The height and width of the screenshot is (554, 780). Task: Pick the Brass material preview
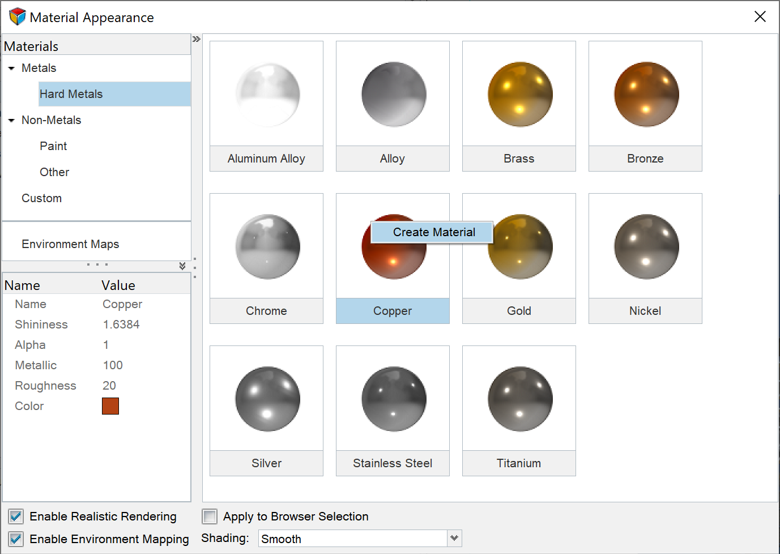pos(519,94)
